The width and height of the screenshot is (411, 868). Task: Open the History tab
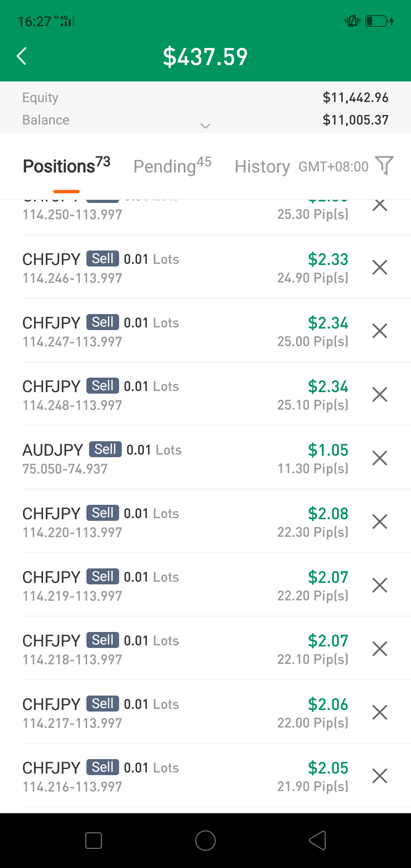[x=262, y=166]
